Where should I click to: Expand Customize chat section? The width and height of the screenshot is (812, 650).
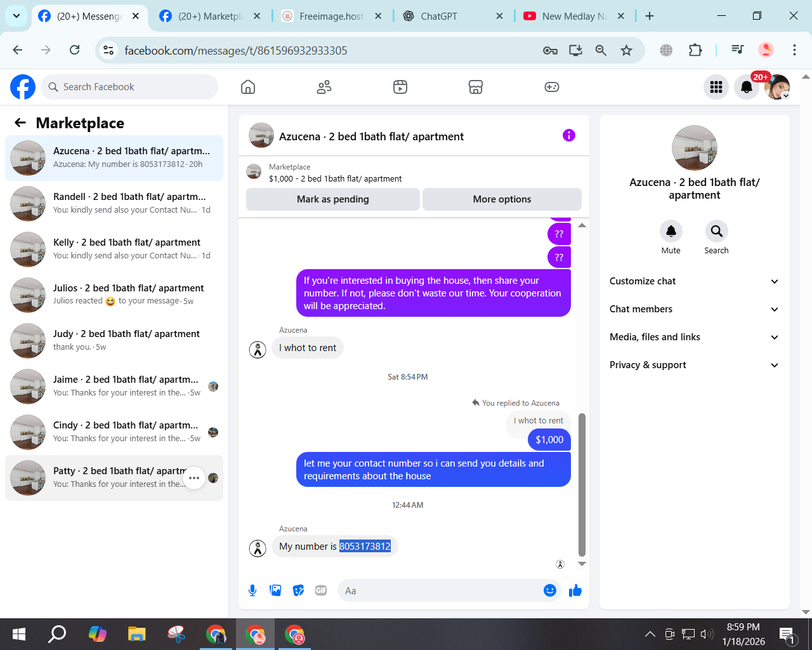(x=694, y=281)
